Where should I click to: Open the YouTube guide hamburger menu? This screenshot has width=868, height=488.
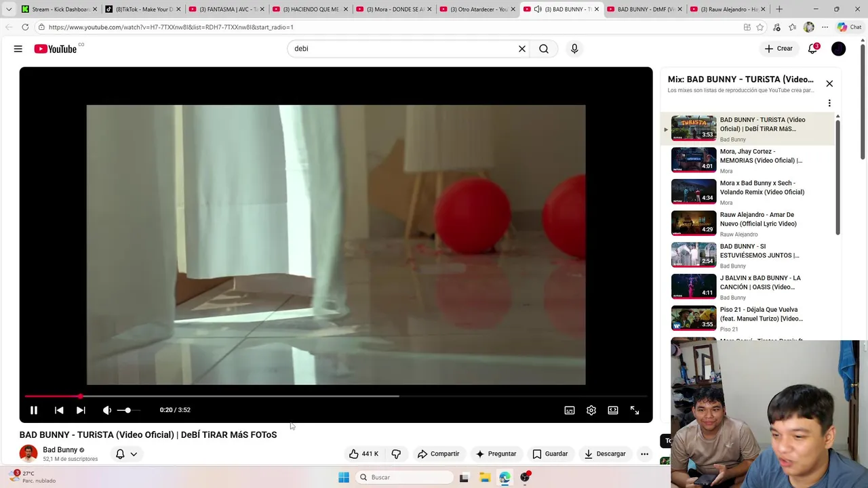point(18,49)
